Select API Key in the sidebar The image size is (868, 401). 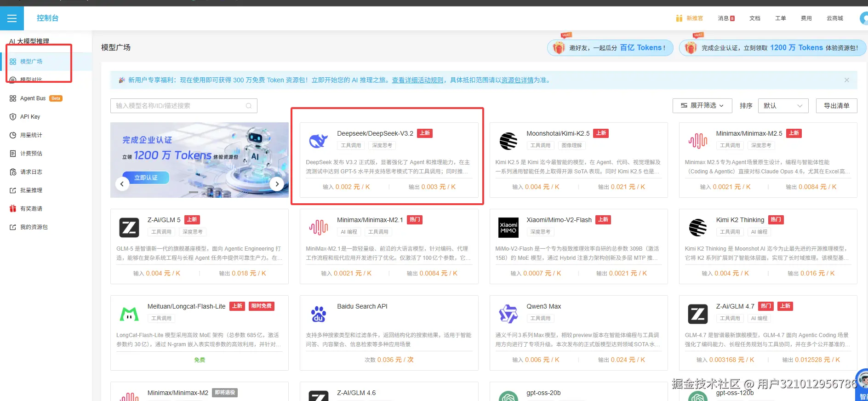pos(46,117)
